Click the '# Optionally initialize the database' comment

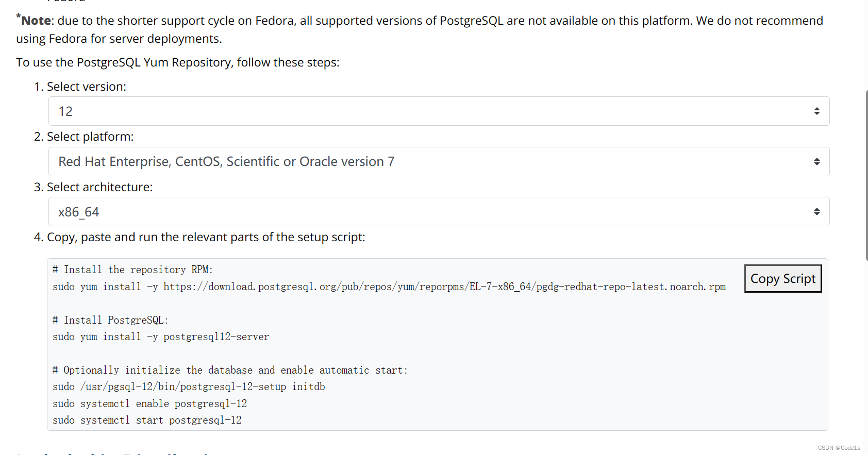coord(230,370)
